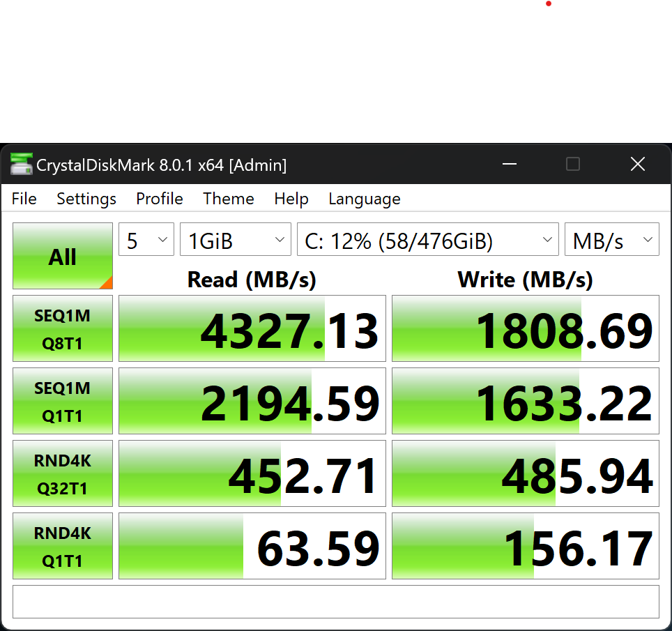Open the test count dropdown showing 5
This screenshot has width=672, height=631.
click(146, 241)
